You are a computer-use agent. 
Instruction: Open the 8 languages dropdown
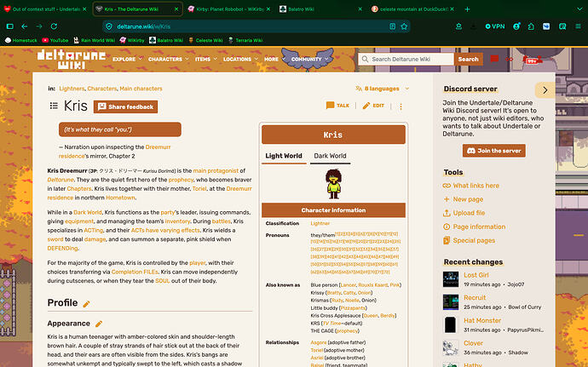382,89
